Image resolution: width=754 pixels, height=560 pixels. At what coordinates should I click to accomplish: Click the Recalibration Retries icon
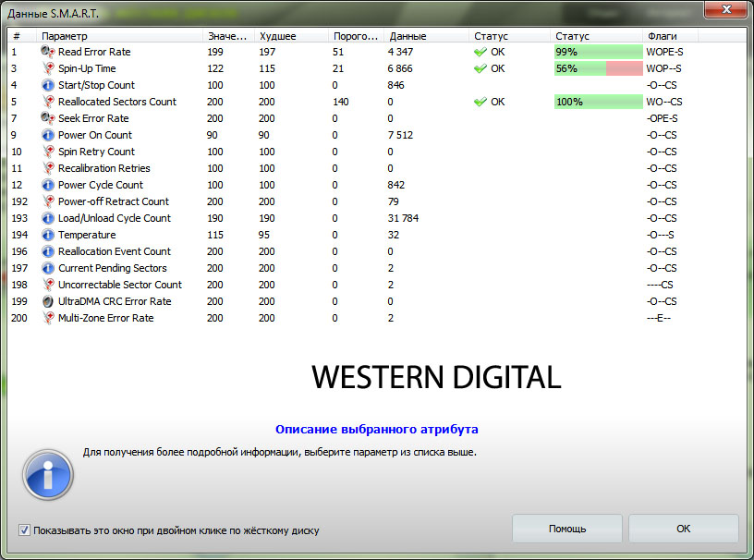click(48, 168)
